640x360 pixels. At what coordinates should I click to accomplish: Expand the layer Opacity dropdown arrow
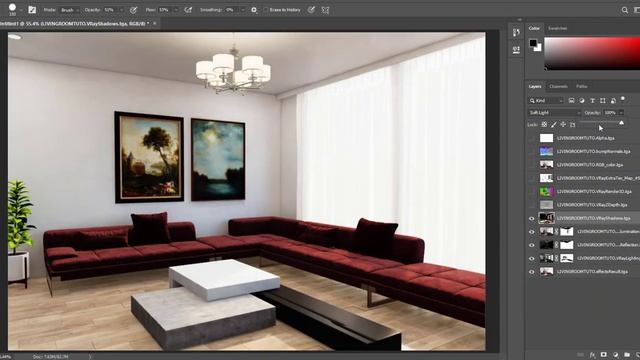(x=621, y=113)
